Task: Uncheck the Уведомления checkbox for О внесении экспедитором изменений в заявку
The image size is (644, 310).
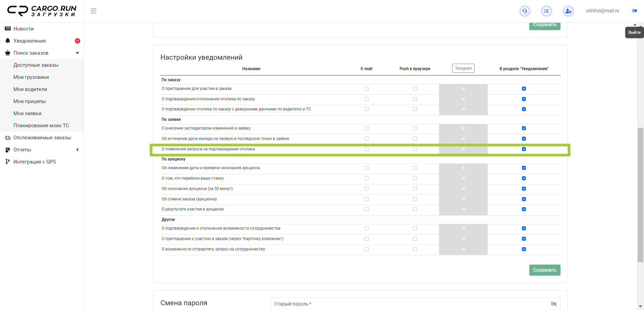Action: [x=524, y=128]
